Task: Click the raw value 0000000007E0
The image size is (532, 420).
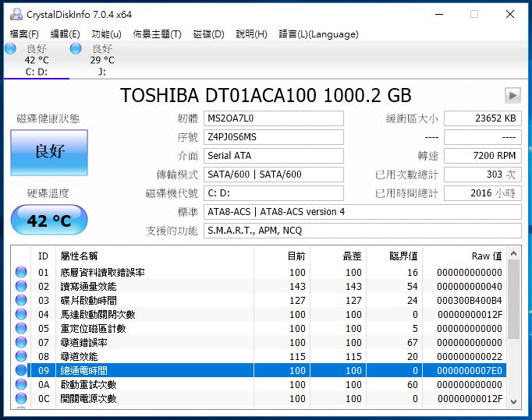Action: point(470,370)
